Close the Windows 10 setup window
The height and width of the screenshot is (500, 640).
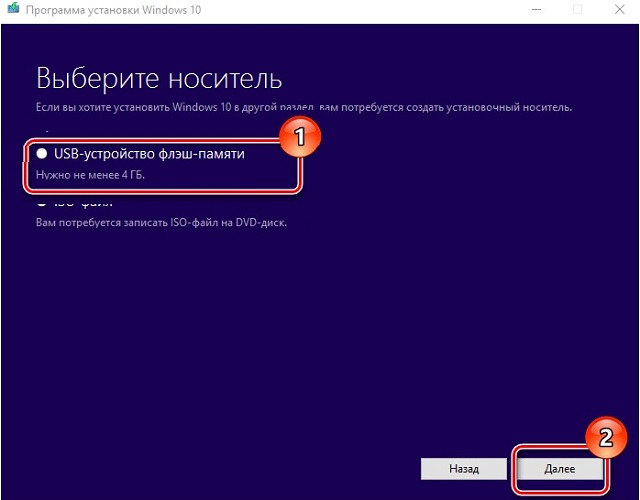[x=619, y=9]
